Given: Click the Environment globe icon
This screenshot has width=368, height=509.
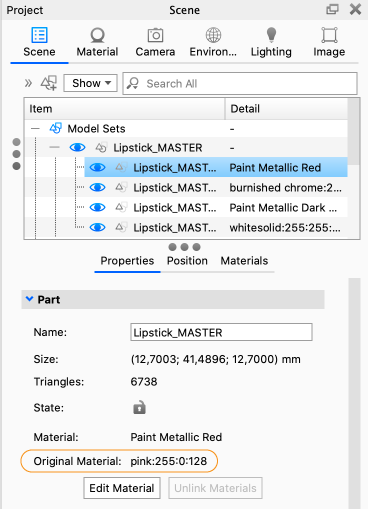Looking at the screenshot, I should tap(213, 35).
